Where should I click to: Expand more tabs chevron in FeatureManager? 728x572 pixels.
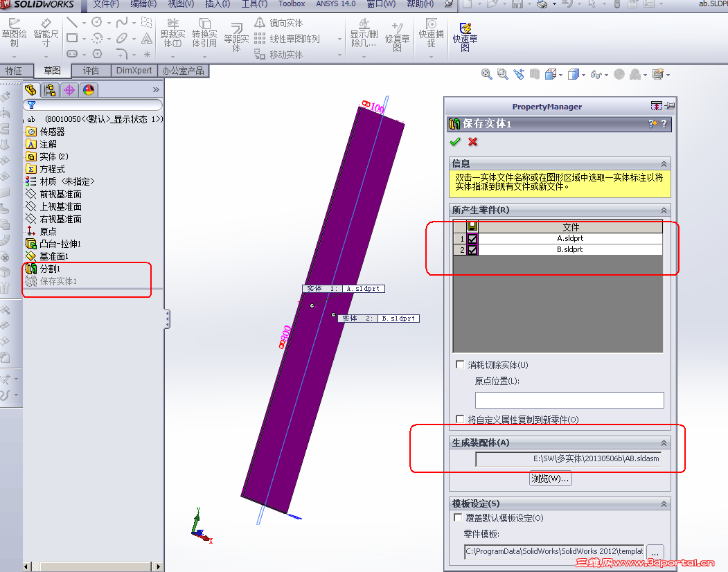[156, 89]
